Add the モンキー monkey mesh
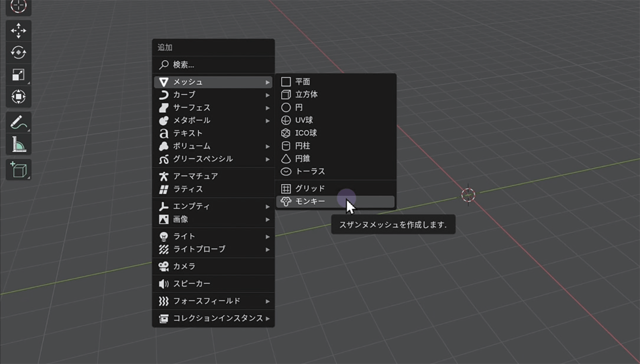Image resolution: width=640 pixels, height=364 pixels. (335, 202)
